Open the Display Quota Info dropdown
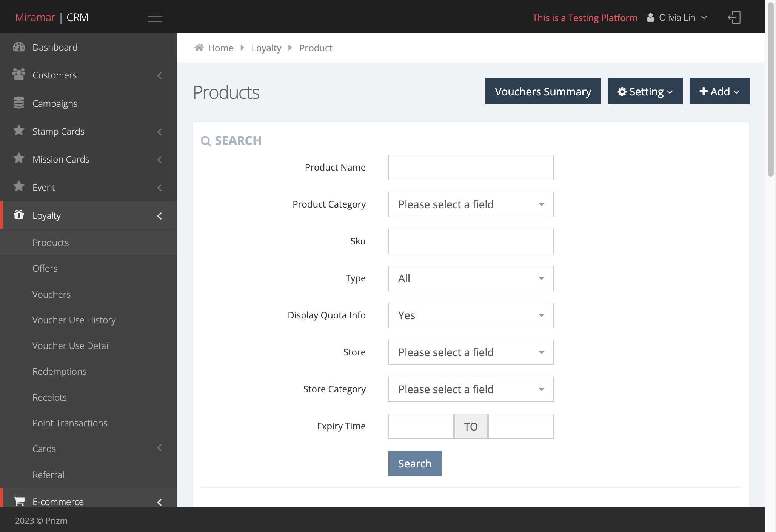This screenshot has width=776, height=532. 471,315
